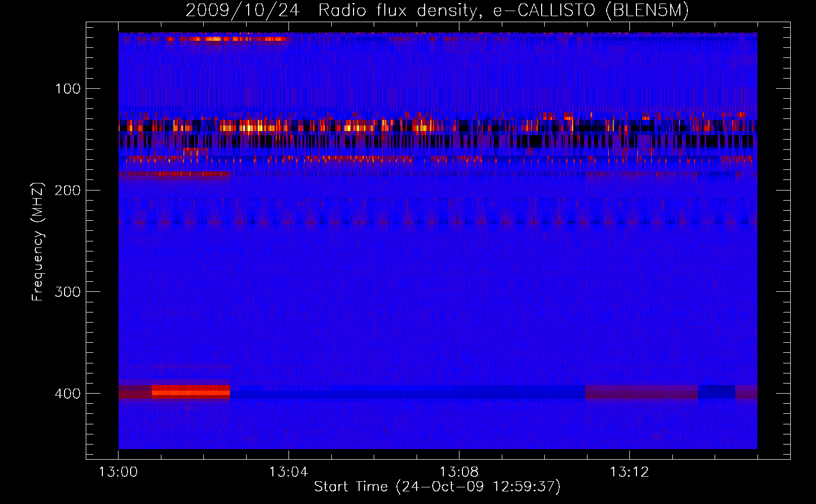This screenshot has height=504, width=816.
Task: Click the 13:12 time axis label
Action: pyautogui.click(x=629, y=472)
